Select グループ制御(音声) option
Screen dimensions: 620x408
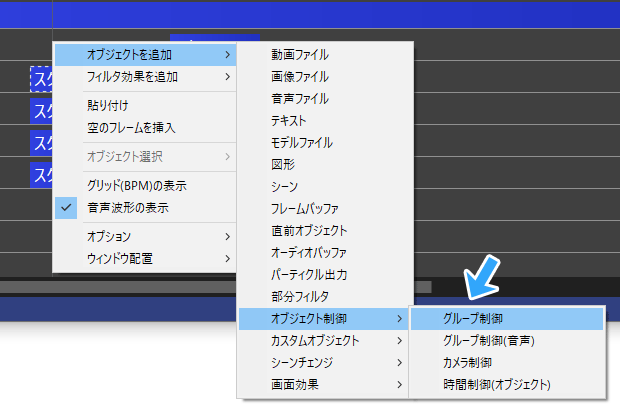(488, 341)
